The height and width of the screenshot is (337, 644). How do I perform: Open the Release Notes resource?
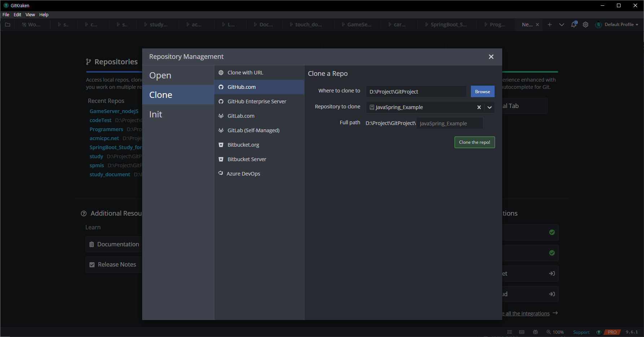click(114, 264)
